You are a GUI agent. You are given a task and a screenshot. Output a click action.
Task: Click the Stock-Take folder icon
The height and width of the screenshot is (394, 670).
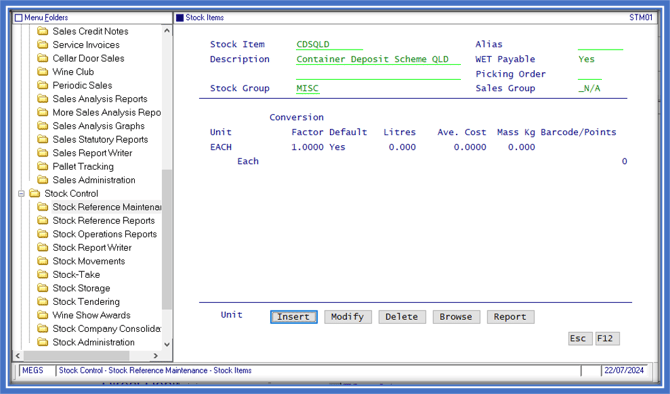42,274
